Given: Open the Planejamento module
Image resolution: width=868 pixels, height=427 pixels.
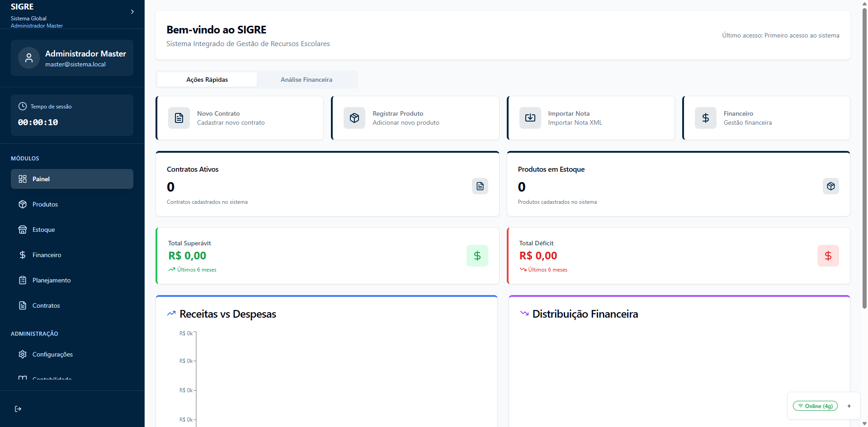Looking at the screenshot, I should coord(52,280).
